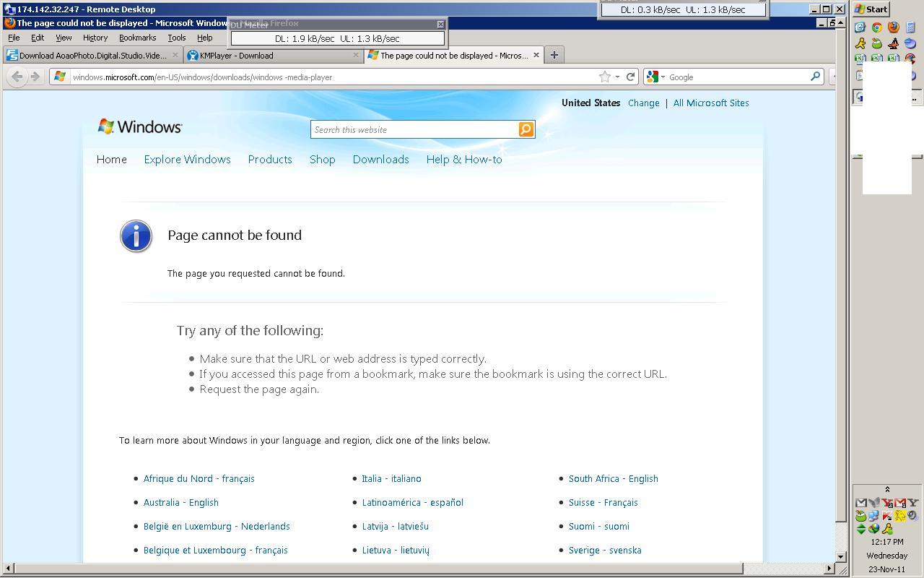924x578 pixels.
Task: Open Calculator from quick launch
Action: coord(910,27)
